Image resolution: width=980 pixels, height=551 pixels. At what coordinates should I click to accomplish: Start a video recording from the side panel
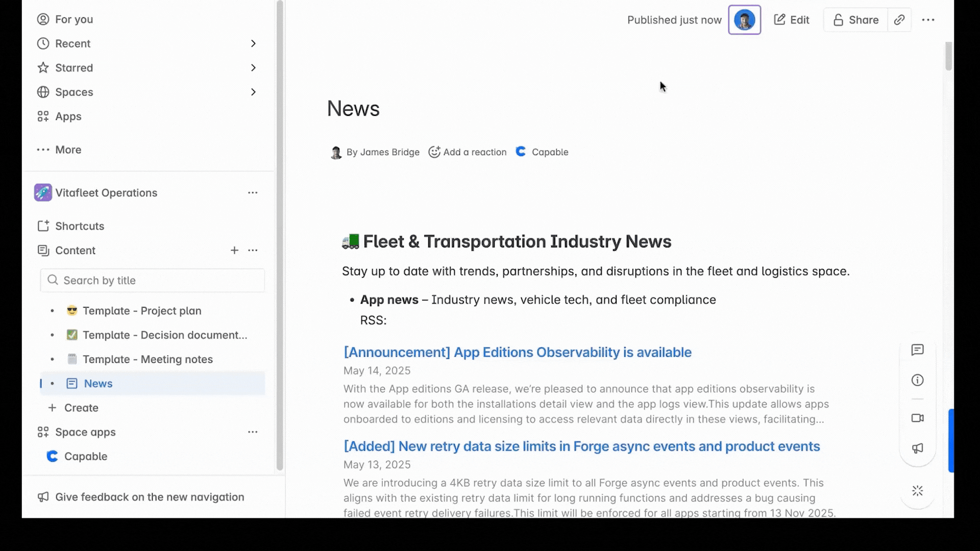coord(917,418)
